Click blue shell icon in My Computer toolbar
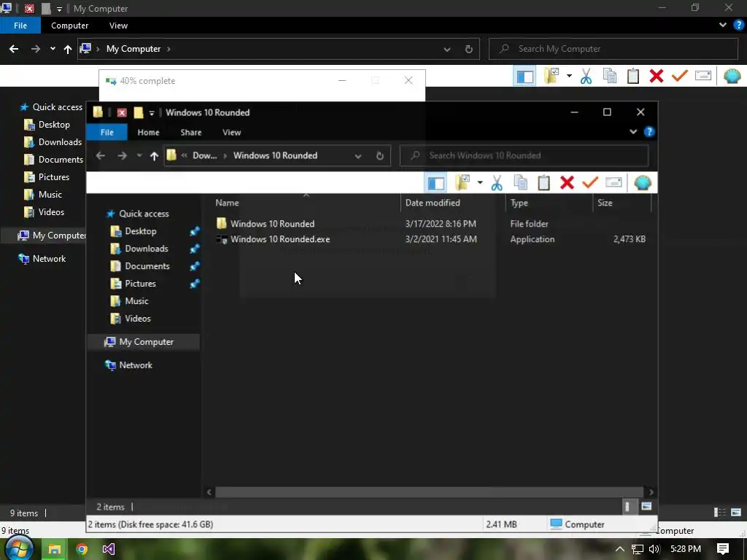747x560 pixels. tap(732, 76)
